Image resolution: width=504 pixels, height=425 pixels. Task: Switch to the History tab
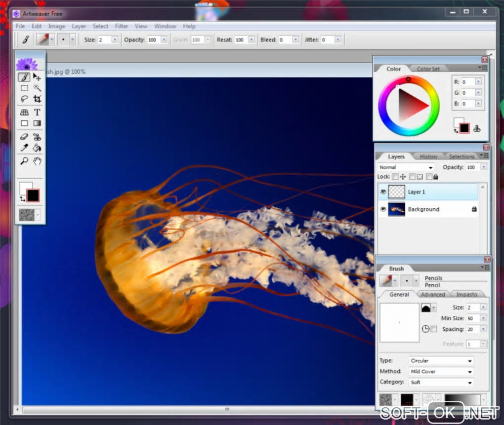click(x=428, y=156)
